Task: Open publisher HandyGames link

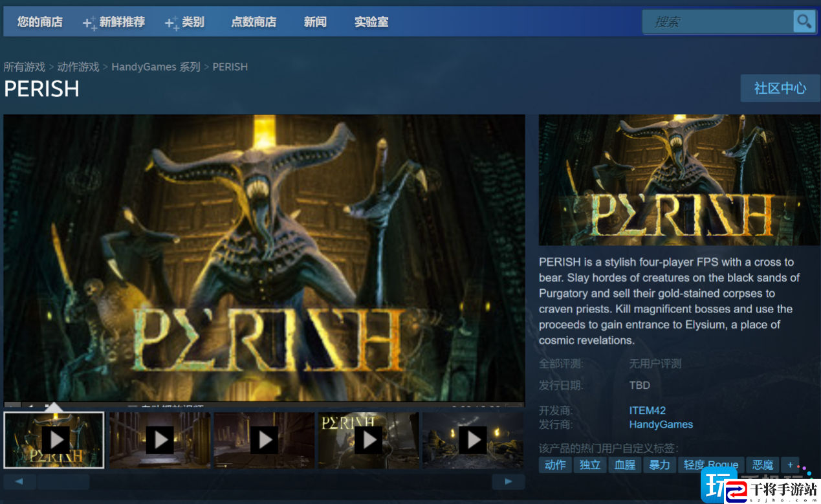Action: 661,424
